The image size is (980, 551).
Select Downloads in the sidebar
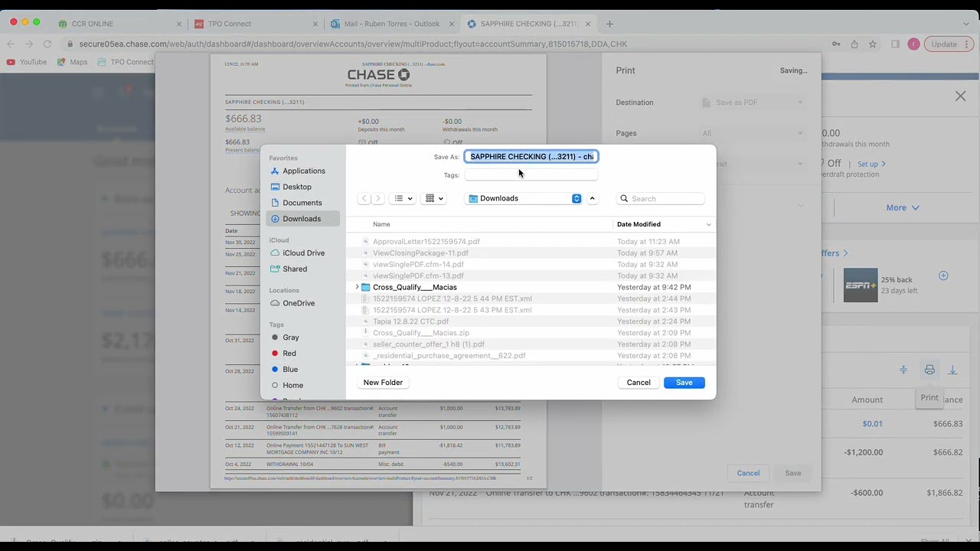303,219
